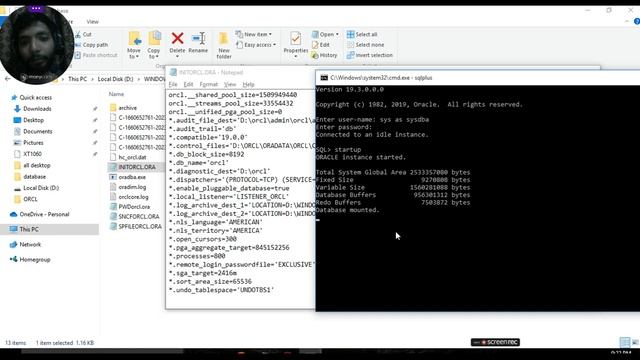
Task: Click History in the ribbon
Action: [324, 55]
